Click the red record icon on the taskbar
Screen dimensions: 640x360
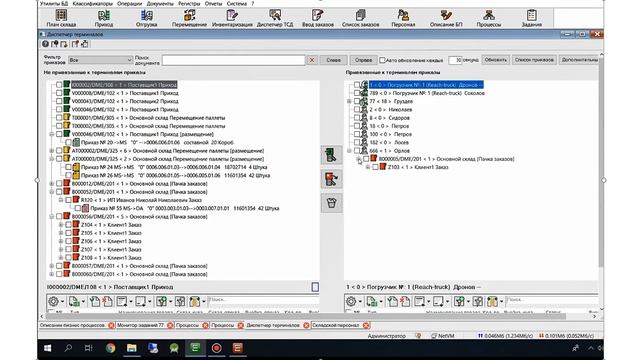click(216, 348)
